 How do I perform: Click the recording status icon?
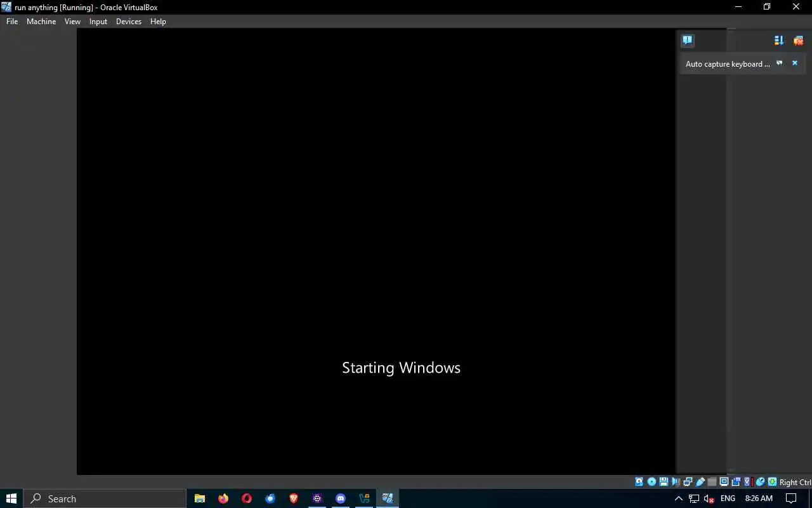tap(736, 482)
